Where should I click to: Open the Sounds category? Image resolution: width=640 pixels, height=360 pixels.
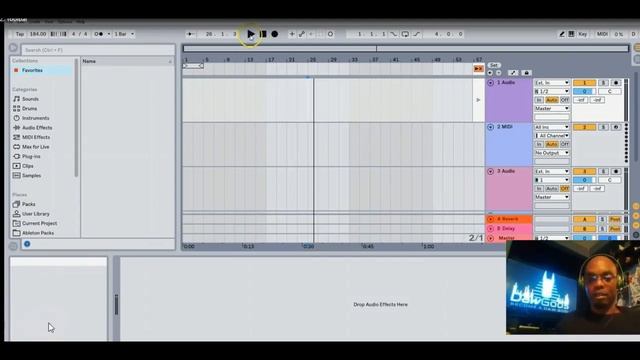coord(30,99)
